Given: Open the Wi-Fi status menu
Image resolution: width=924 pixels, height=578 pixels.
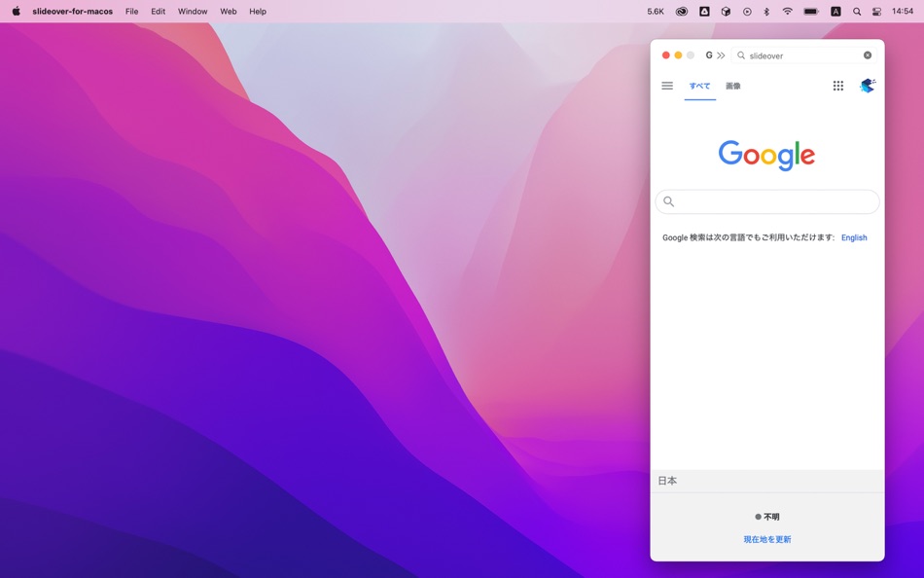Looking at the screenshot, I should tap(787, 12).
